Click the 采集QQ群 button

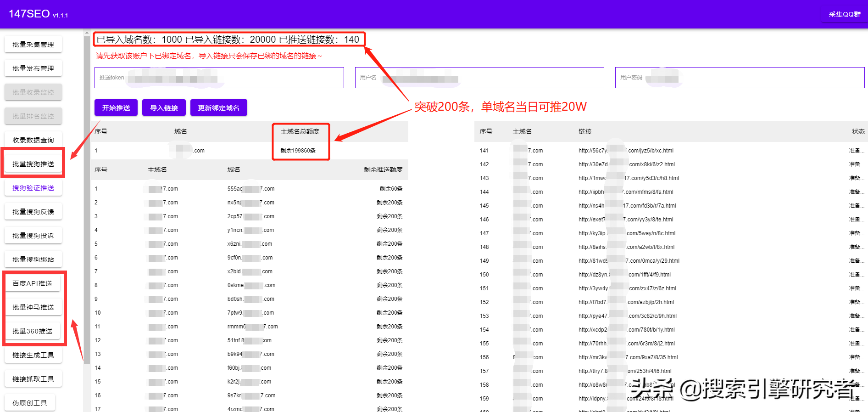844,14
